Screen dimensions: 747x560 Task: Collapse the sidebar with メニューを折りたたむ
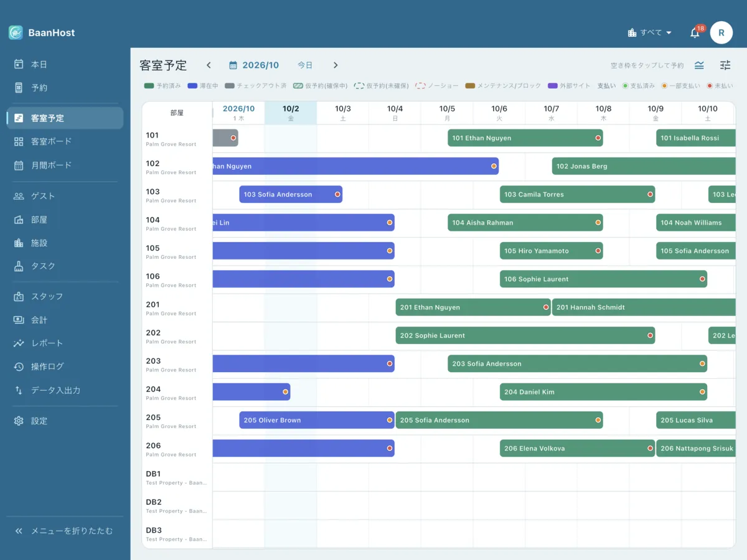[65, 531]
